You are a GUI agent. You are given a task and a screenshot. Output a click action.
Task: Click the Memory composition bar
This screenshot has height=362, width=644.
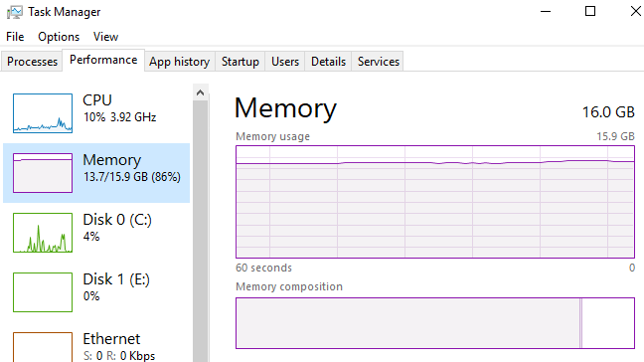(x=435, y=323)
